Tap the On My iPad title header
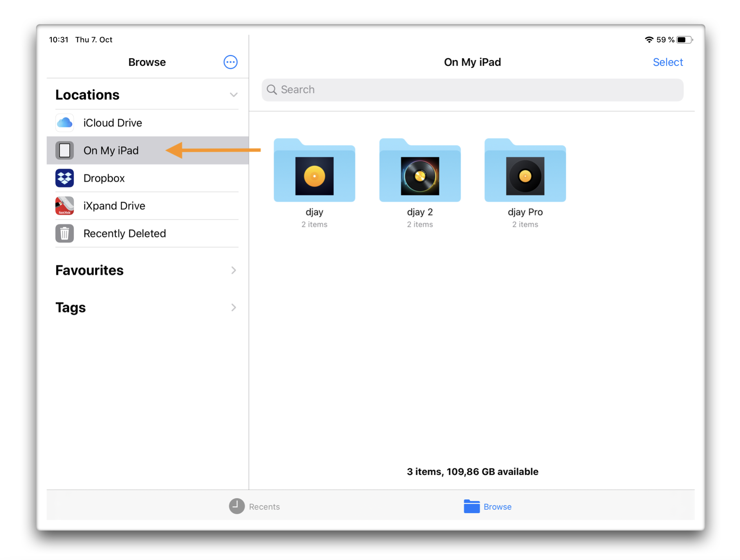The image size is (740, 560). [472, 62]
